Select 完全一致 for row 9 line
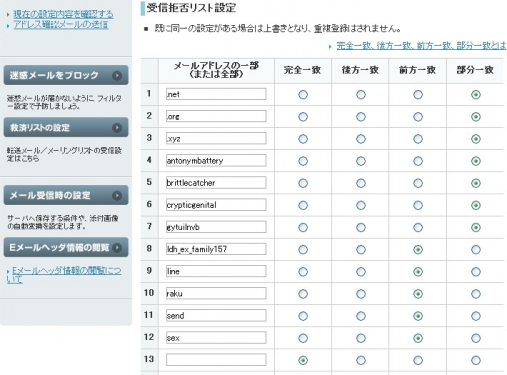Screen dimensions: 507x375 pyautogui.click(x=303, y=272)
